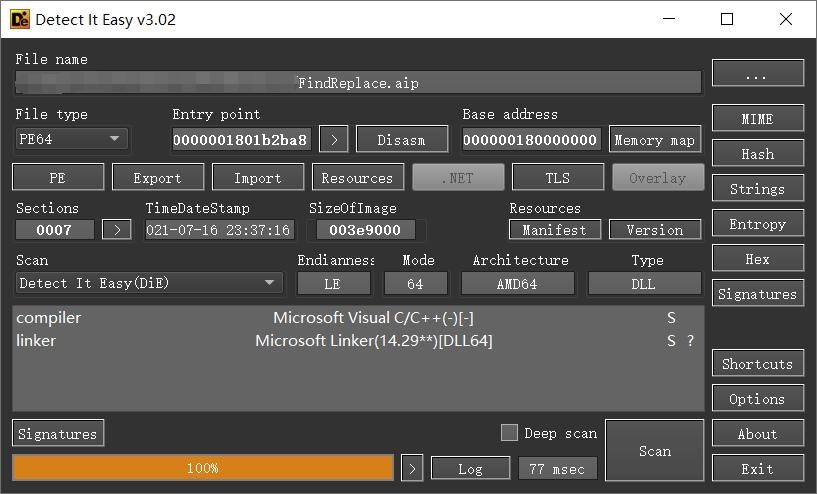Click the arrow button next to Entry point
The height and width of the screenshot is (494, 817).
(x=333, y=140)
